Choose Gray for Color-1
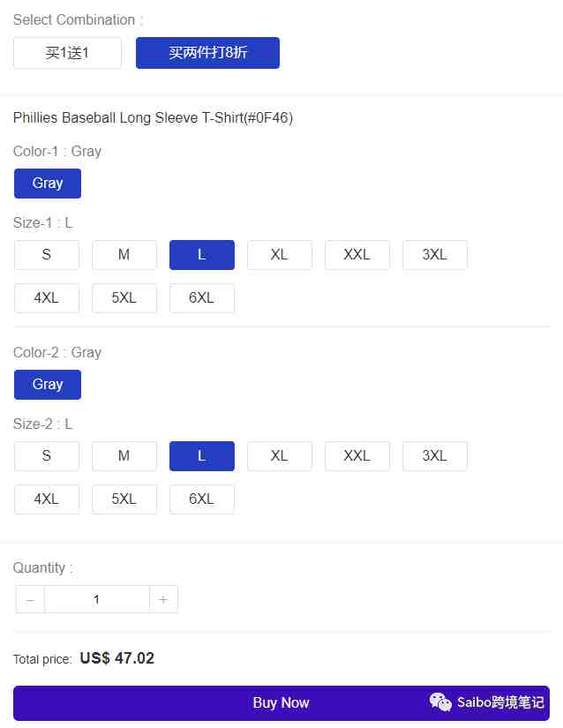The width and height of the screenshot is (563, 728). pyautogui.click(x=48, y=184)
